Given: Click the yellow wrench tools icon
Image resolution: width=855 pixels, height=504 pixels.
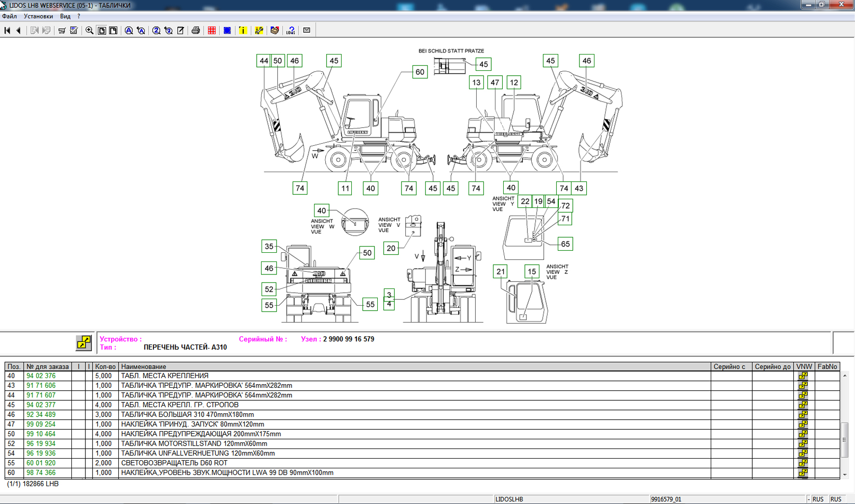Looking at the screenshot, I should [259, 30].
